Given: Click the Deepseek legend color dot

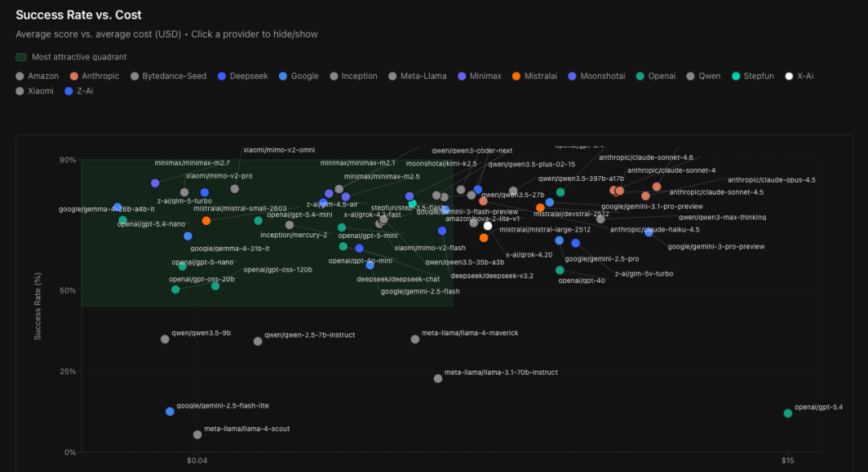Looking at the screenshot, I should 222,76.
